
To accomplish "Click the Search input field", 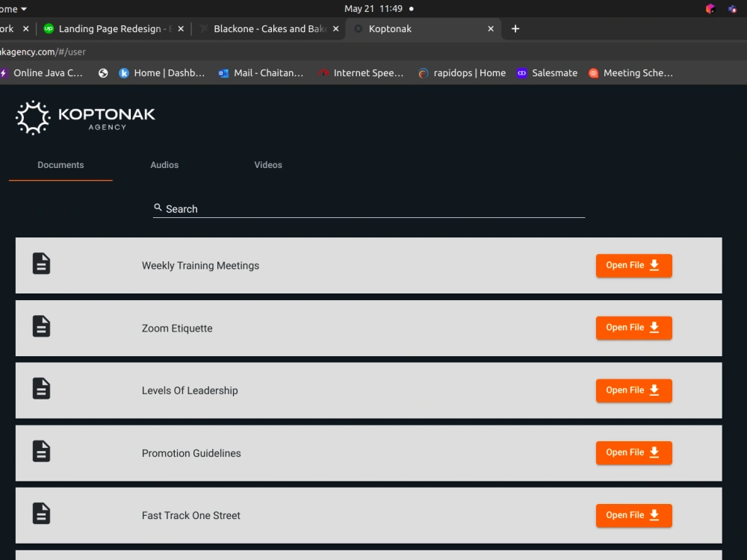I will pyautogui.click(x=369, y=208).
